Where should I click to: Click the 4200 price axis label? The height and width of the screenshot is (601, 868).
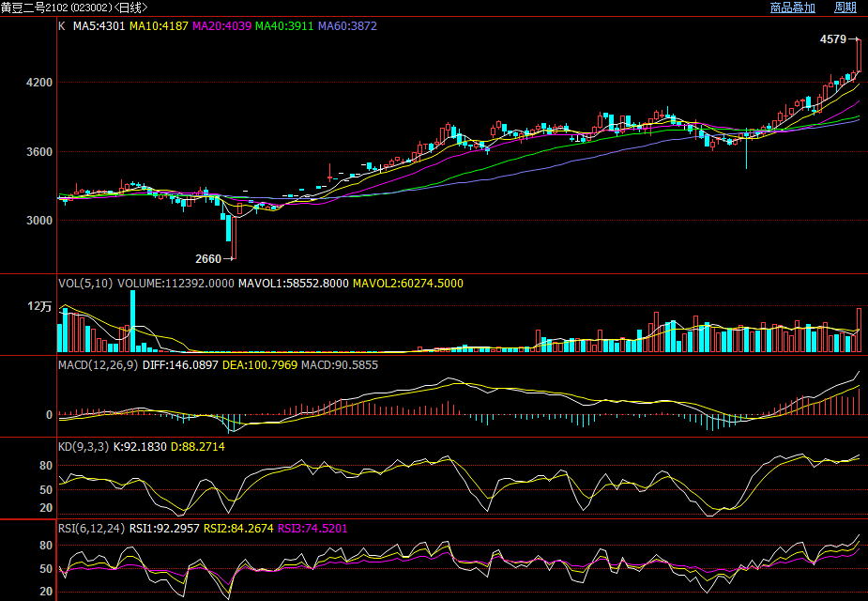point(39,83)
